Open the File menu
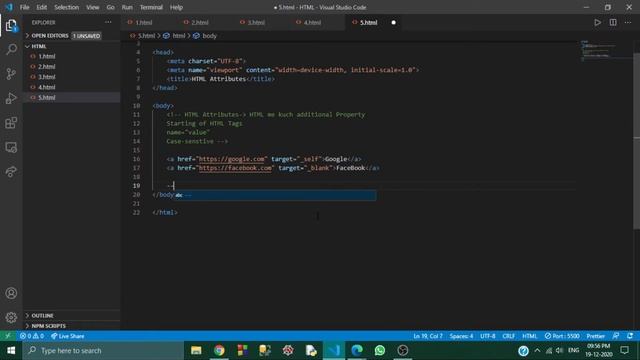 click(x=24, y=7)
